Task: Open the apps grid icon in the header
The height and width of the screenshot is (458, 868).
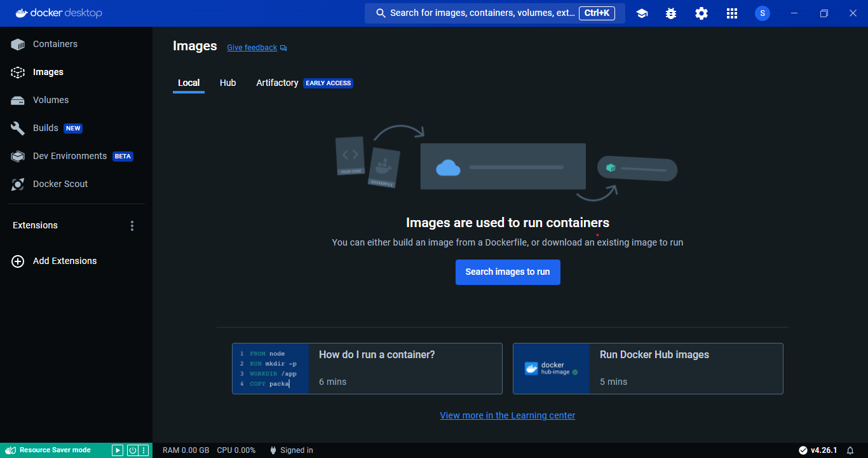Action: (732, 13)
